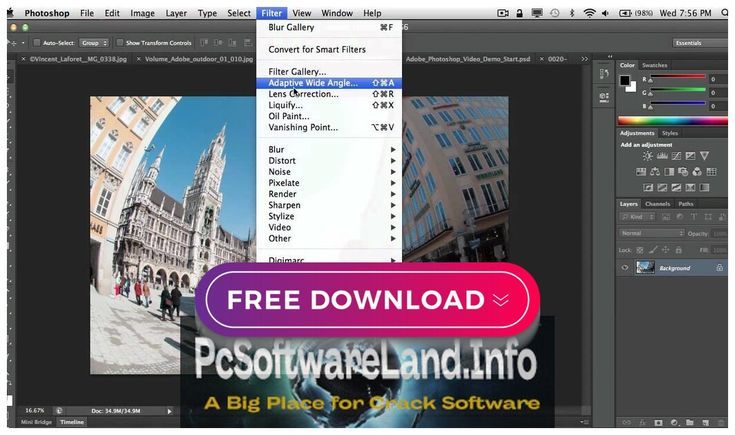Open the Normal blend mode dropdown
This screenshot has width=735, height=435.
pos(652,233)
